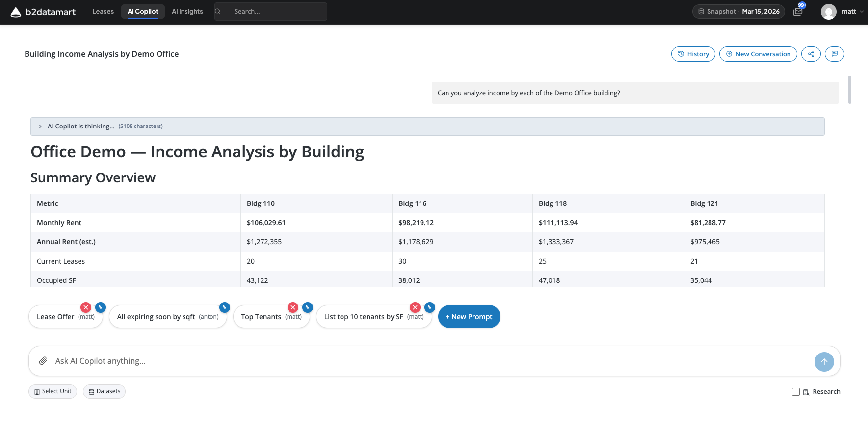Enable the Research checkbox
The image size is (868, 431).
[x=796, y=392]
